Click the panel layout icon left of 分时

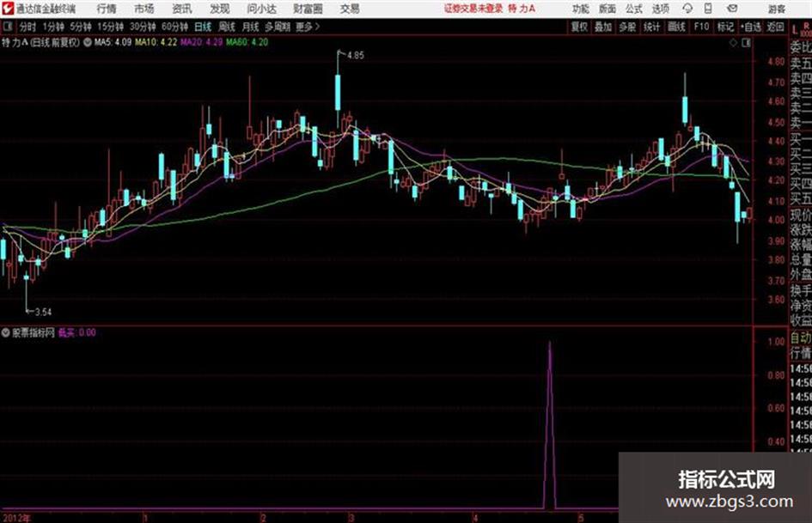coord(7,27)
